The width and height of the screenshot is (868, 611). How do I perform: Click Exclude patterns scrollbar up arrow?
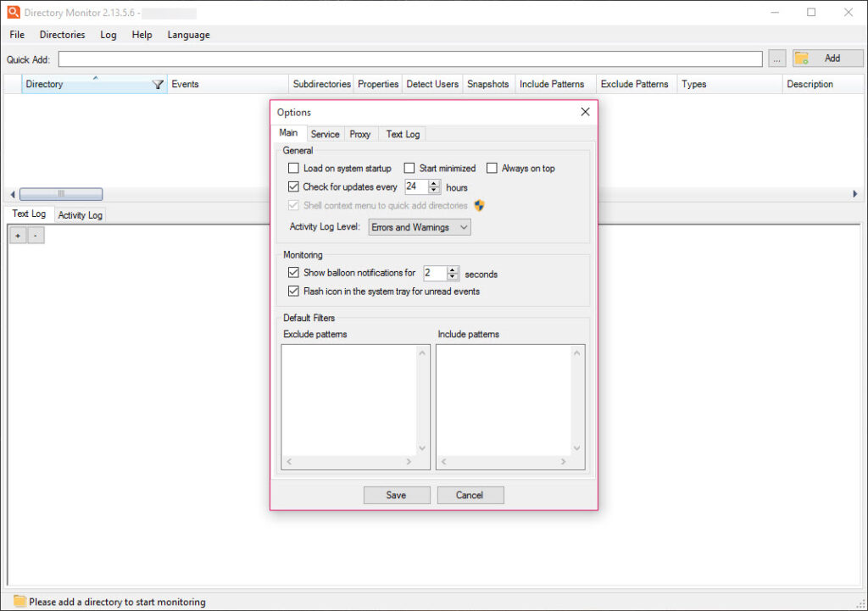tap(422, 353)
